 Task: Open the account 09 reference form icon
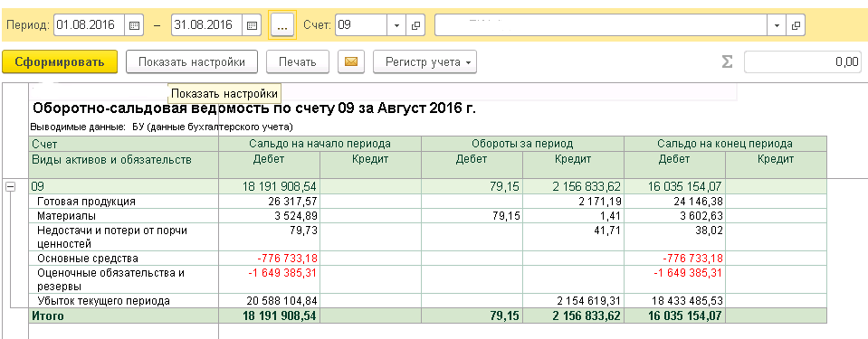tap(415, 25)
